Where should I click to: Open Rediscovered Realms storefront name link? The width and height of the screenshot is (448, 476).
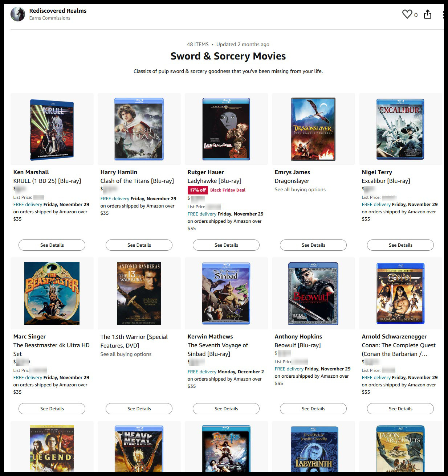[x=58, y=11]
